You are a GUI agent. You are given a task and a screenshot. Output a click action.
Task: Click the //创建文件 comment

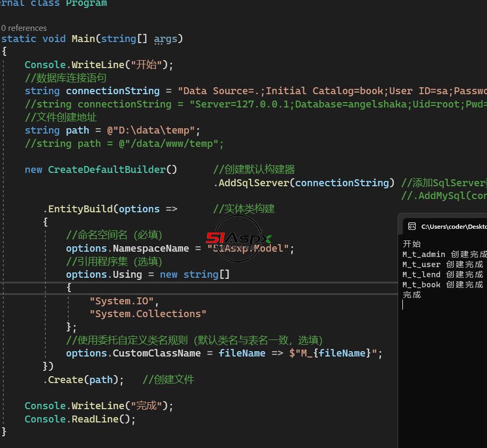click(x=168, y=379)
